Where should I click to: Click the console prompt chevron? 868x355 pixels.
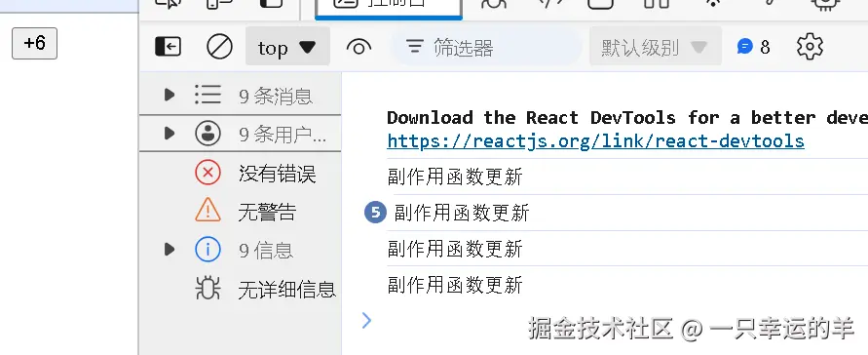(x=366, y=320)
